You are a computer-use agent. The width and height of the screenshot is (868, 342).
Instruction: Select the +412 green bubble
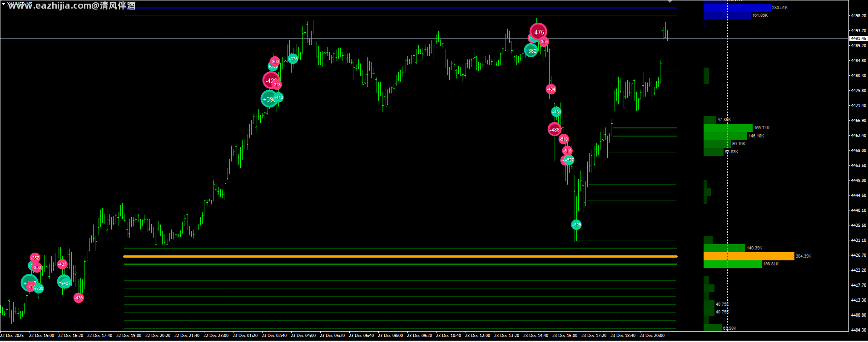tap(278, 98)
